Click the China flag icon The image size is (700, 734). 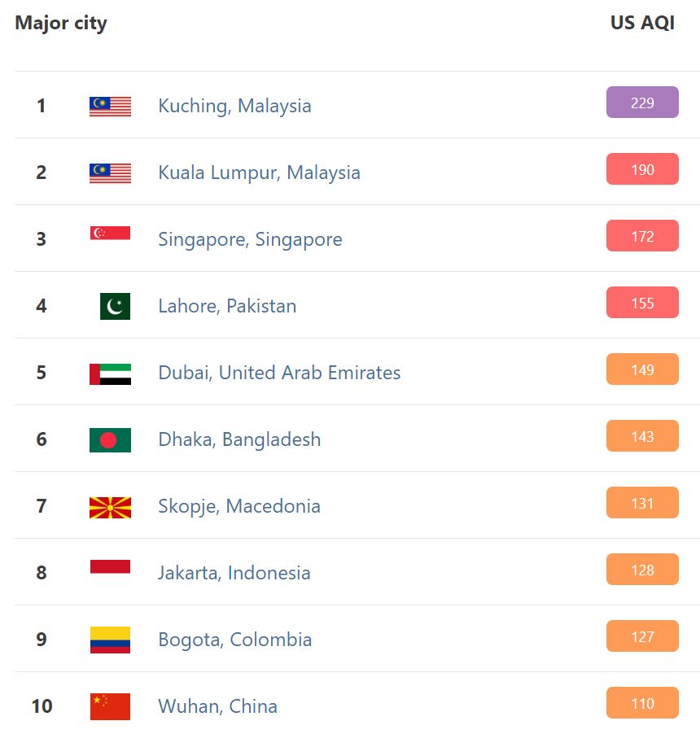point(110,706)
